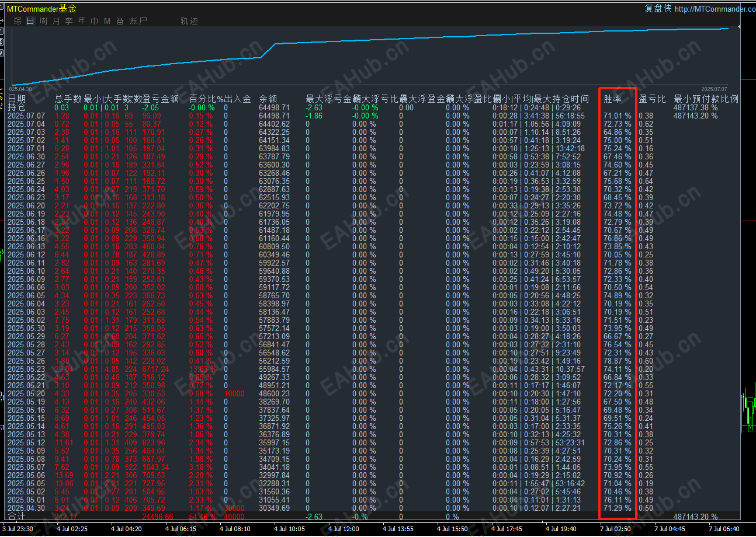Click the 30000 deposit value

234,508
